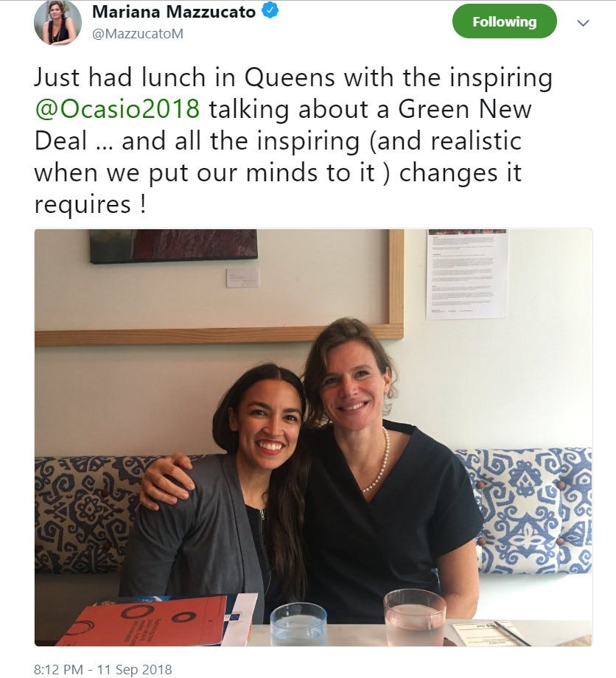Click the blue verified badge icon
The height and width of the screenshot is (678, 616).
click(271, 12)
